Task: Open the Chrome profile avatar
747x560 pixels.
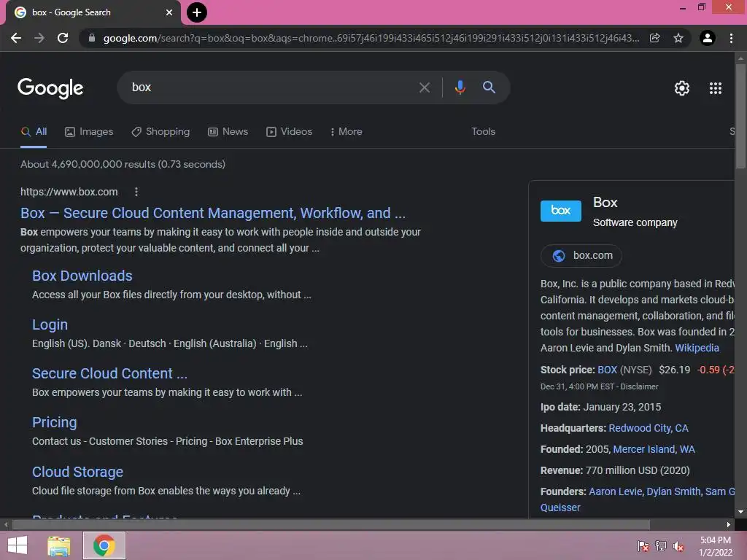Action: pos(708,38)
